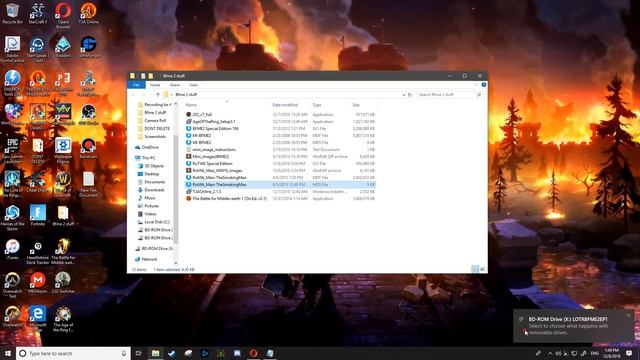This screenshot has height=360, width=640.
Task: Select the 202_v7_full application file
Action: click(280, 115)
